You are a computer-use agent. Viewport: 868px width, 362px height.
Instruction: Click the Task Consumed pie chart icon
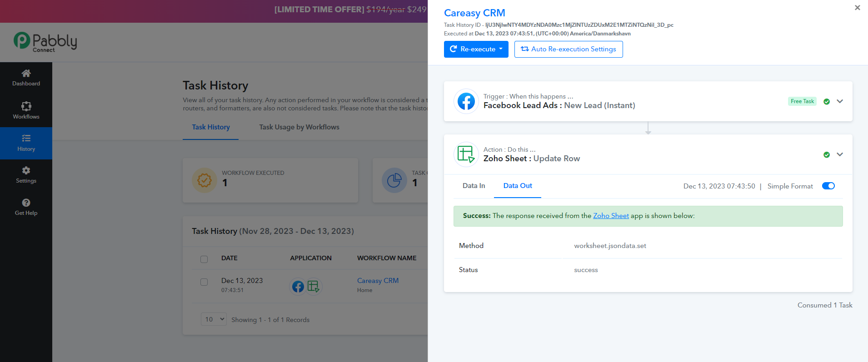click(x=394, y=180)
